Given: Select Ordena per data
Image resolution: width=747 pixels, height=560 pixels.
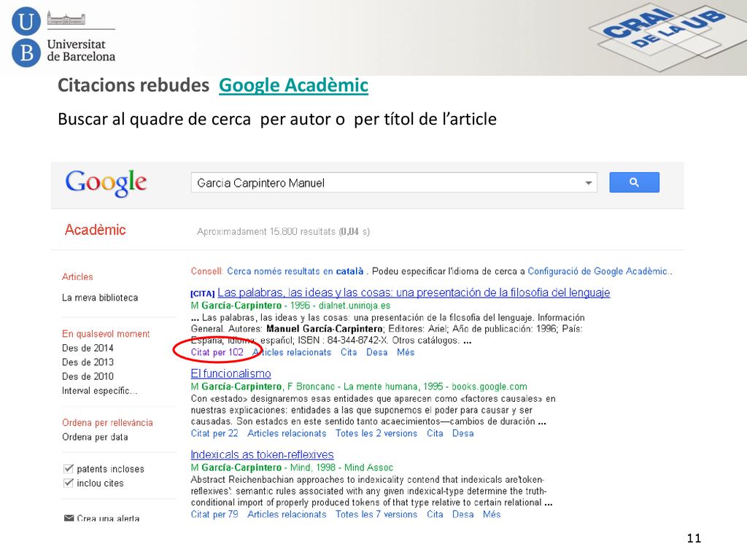Looking at the screenshot, I should pyautogui.click(x=95, y=437).
